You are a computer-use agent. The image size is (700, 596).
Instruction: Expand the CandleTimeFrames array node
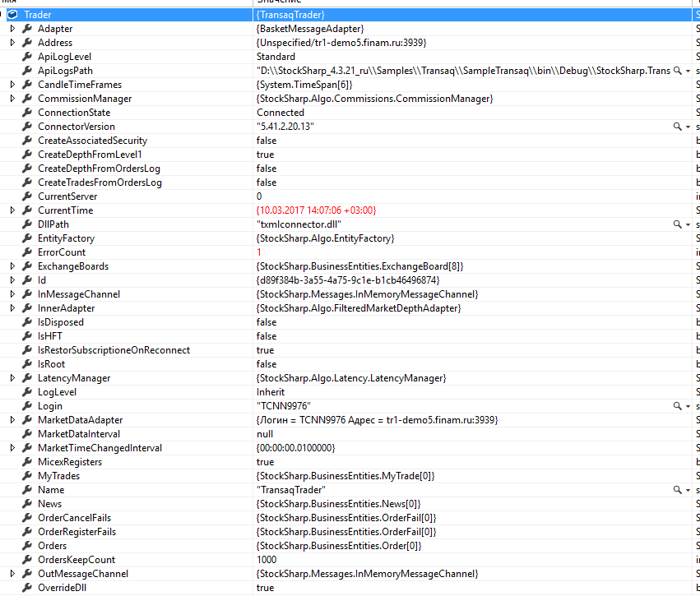click(12, 85)
